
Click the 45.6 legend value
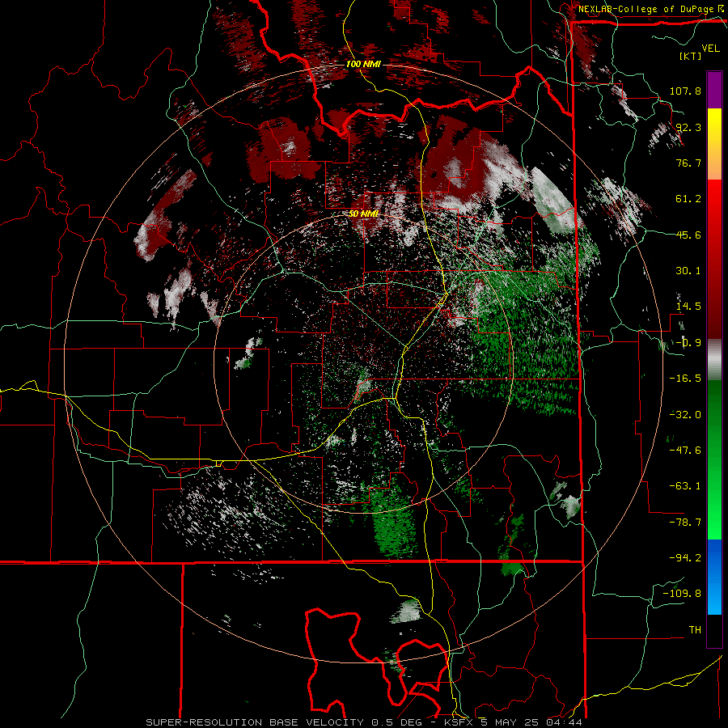coord(688,235)
